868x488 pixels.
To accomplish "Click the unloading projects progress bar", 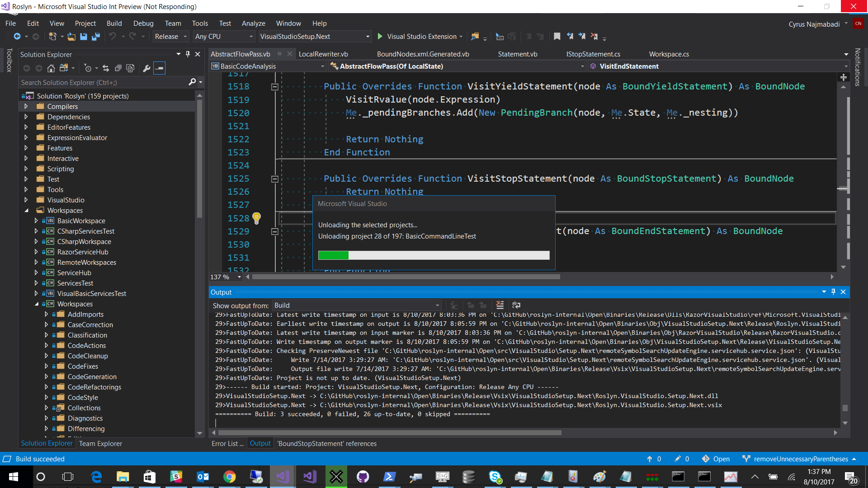I will pos(434,255).
